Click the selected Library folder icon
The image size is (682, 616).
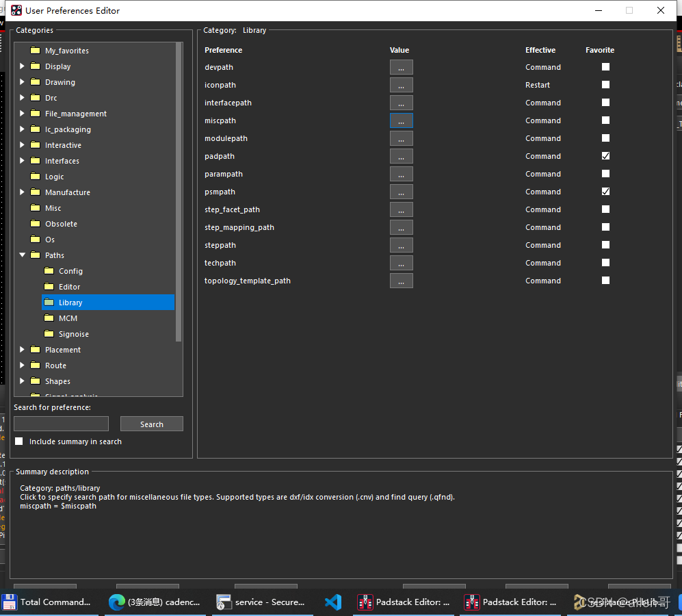click(x=49, y=302)
